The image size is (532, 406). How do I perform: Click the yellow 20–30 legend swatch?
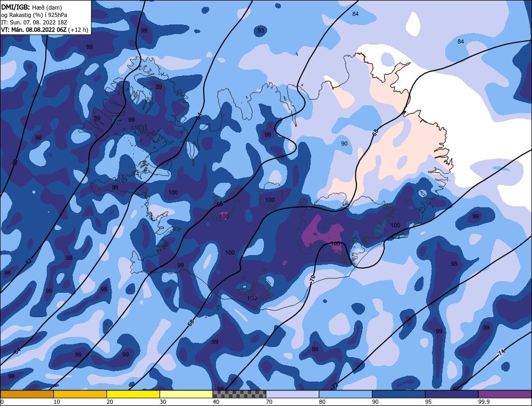pos(133,394)
